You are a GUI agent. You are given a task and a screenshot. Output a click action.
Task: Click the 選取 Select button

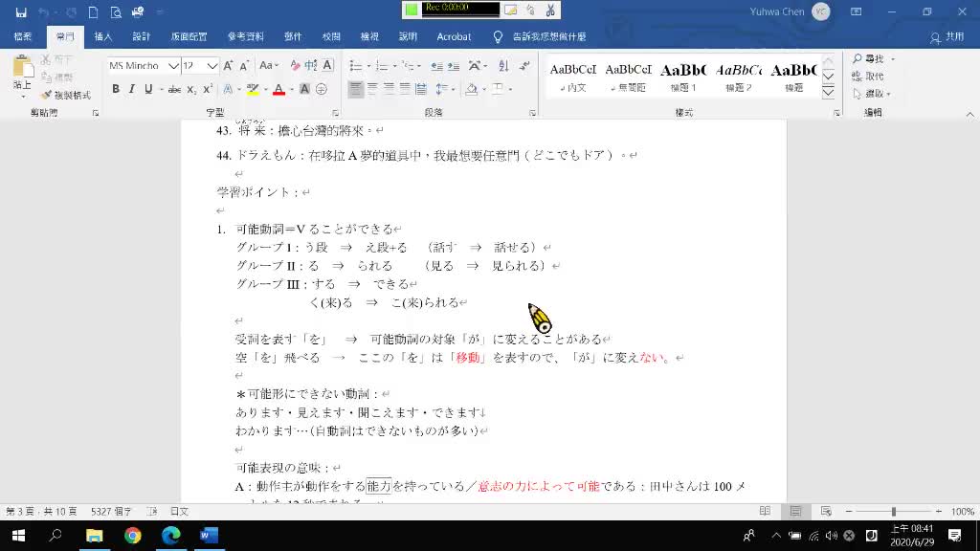pyautogui.click(x=871, y=94)
